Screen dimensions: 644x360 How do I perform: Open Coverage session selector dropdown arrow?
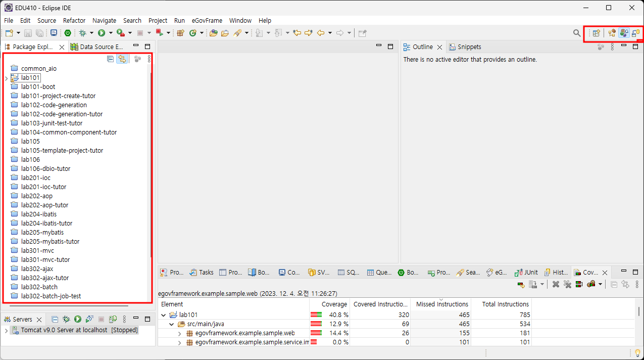click(x=600, y=284)
